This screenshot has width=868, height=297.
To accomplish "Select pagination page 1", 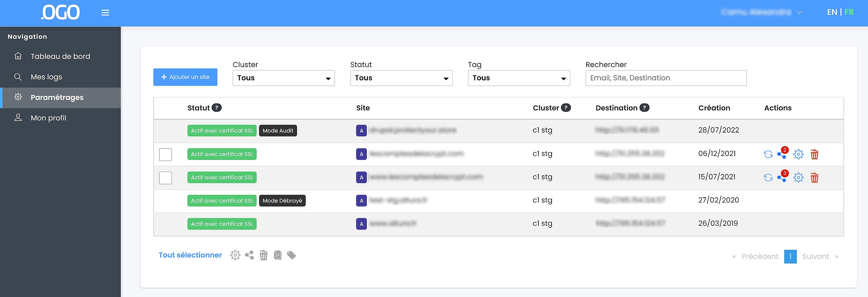I will tap(790, 257).
